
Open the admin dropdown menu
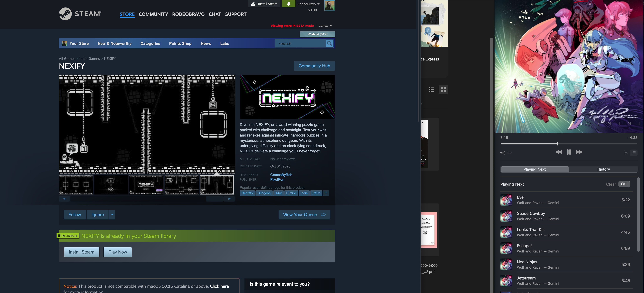(325, 26)
